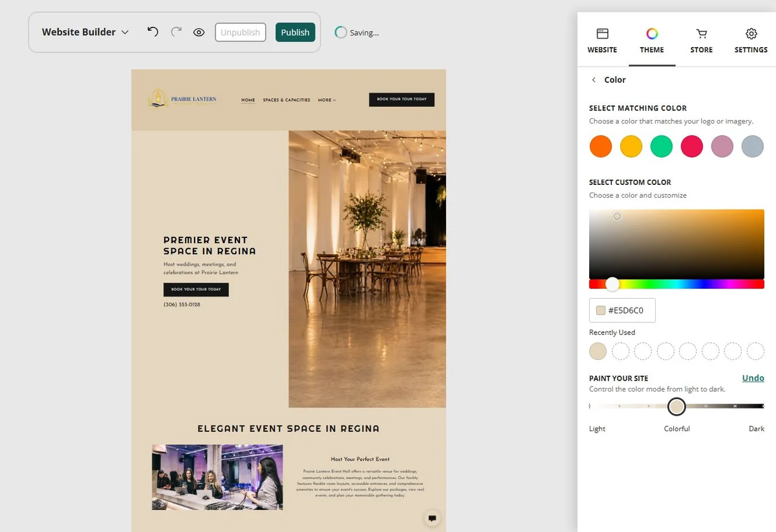776x532 pixels.
Task: Click header Book Your Tour Today button
Action: click(402, 100)
